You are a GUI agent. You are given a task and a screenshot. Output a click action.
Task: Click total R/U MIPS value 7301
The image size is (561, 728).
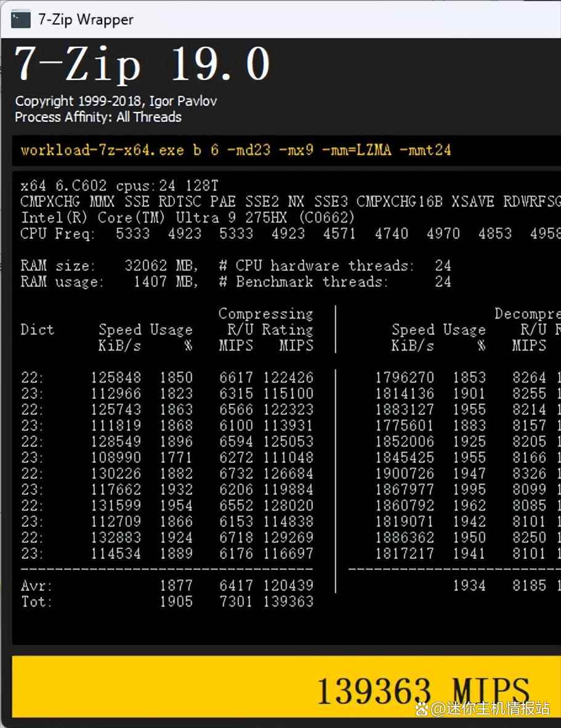click(x=236, y=602)
